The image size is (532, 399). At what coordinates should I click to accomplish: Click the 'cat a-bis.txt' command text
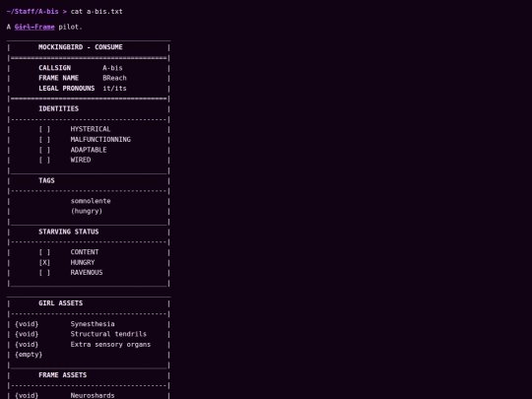tap(97, 12)
